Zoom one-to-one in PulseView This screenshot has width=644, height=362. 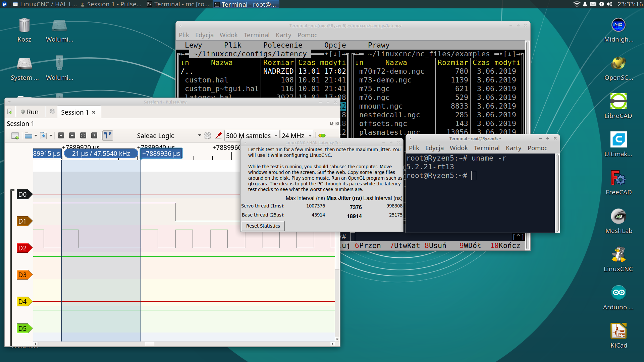pos(94,135)
